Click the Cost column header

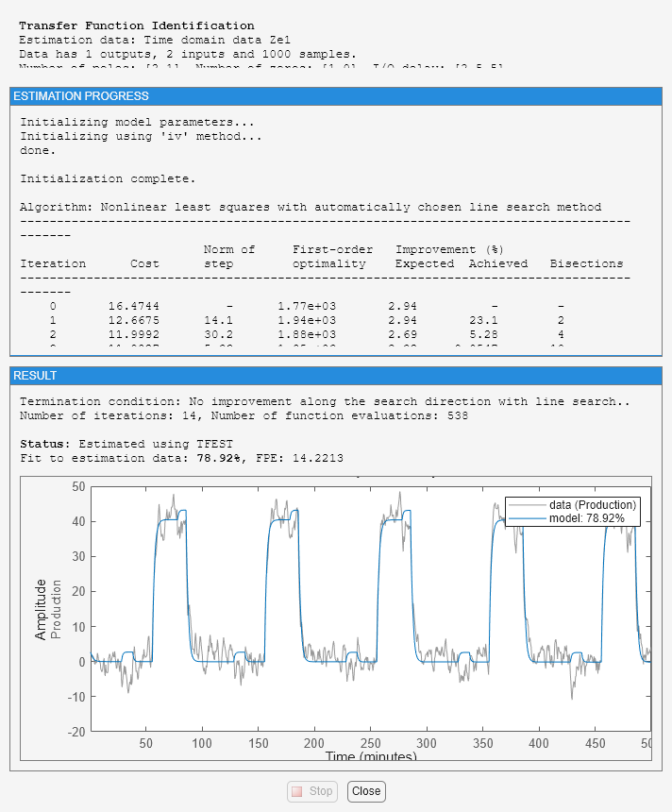tap(144, 263)
